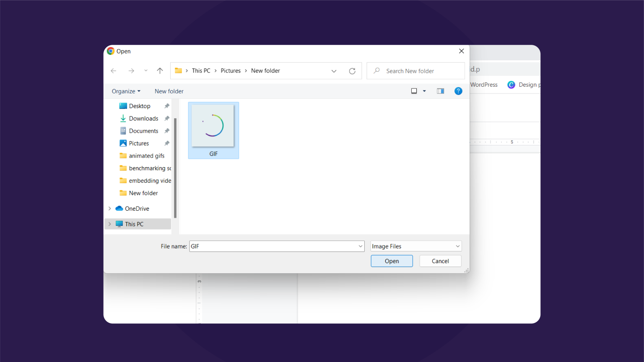
Task: Select the Downloads pinned folder
Action: coord(143,118)
